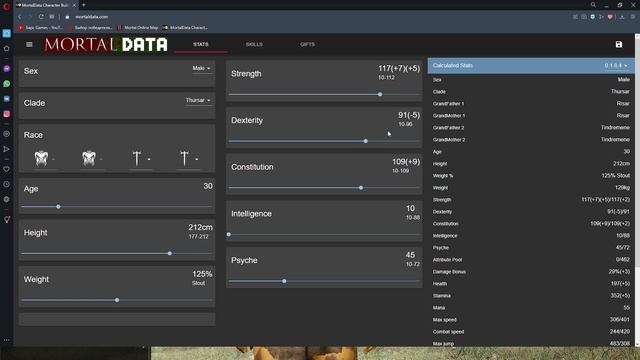Click the blue shield ad blocker icon
The image size is (640, 360).
[593, 17]
